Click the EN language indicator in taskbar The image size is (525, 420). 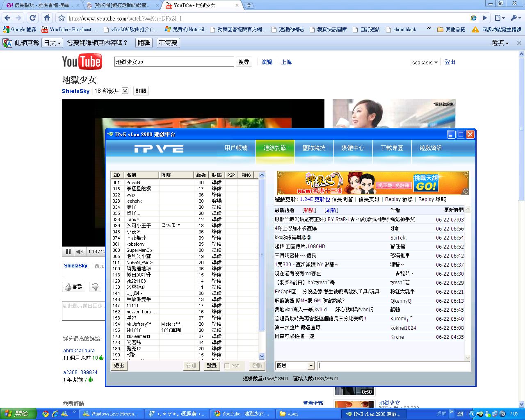(460, 414)
